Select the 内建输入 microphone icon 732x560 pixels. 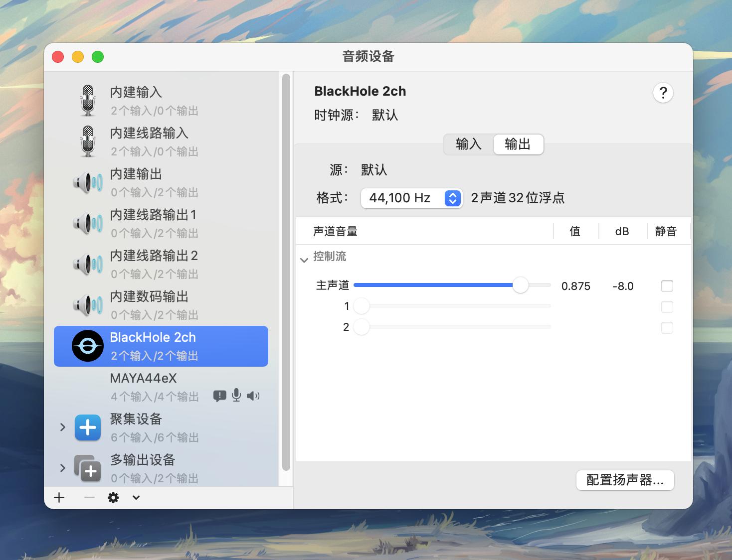pyautogui.click(x=88, y=100)
